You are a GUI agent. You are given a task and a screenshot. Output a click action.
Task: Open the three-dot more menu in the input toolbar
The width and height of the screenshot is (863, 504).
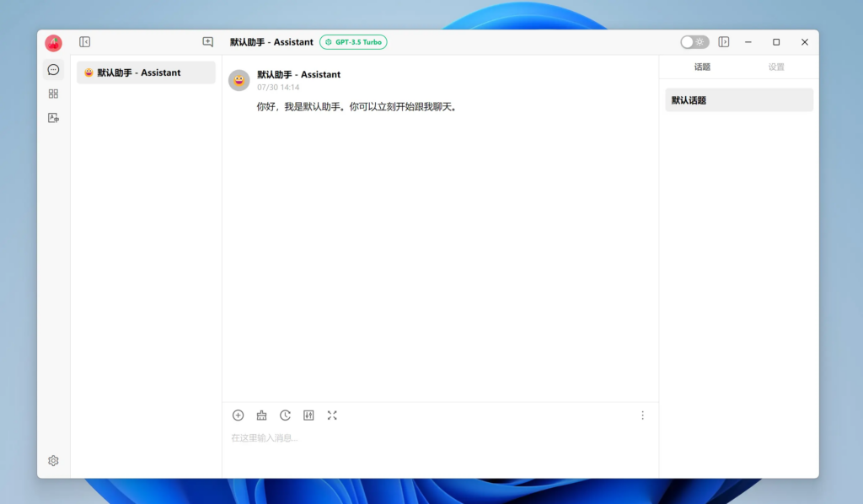642,416
